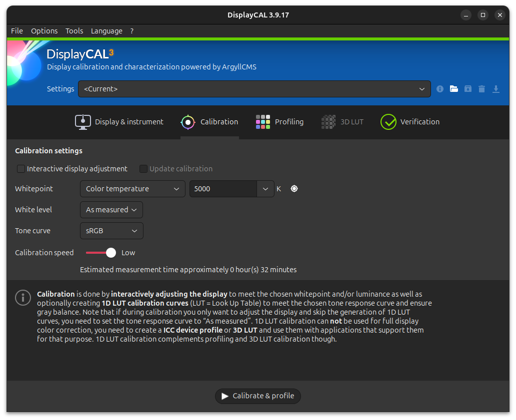Open settings file via folder icon
Screen dimensions: 516x420
(454, 89)
